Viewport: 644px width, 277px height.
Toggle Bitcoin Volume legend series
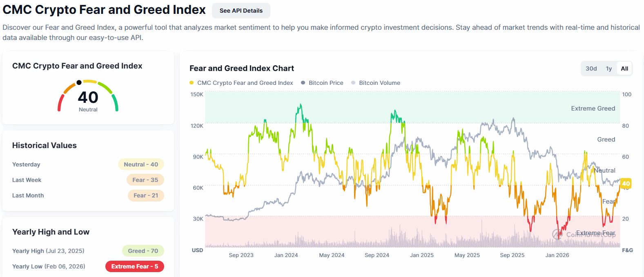coord(376,83)
